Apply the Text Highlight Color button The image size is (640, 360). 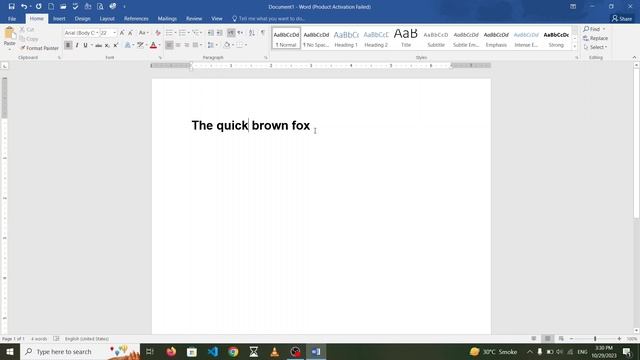pos(140,45)
